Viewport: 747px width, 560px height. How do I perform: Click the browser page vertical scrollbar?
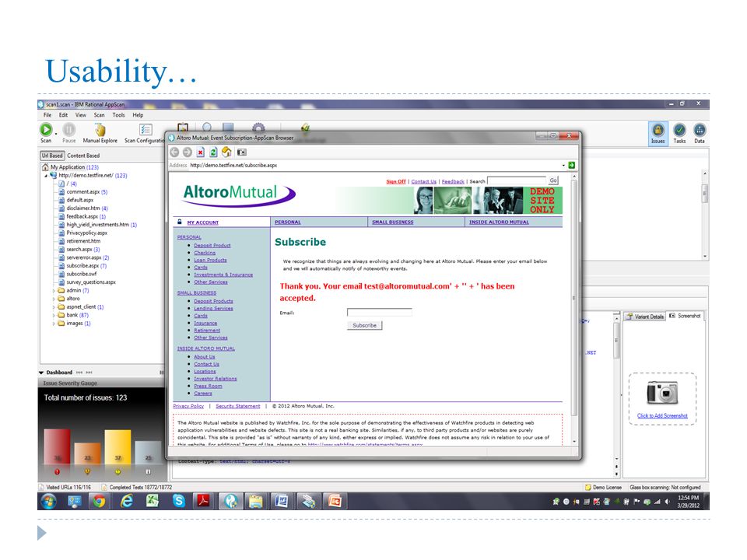(x=574, y=310)
